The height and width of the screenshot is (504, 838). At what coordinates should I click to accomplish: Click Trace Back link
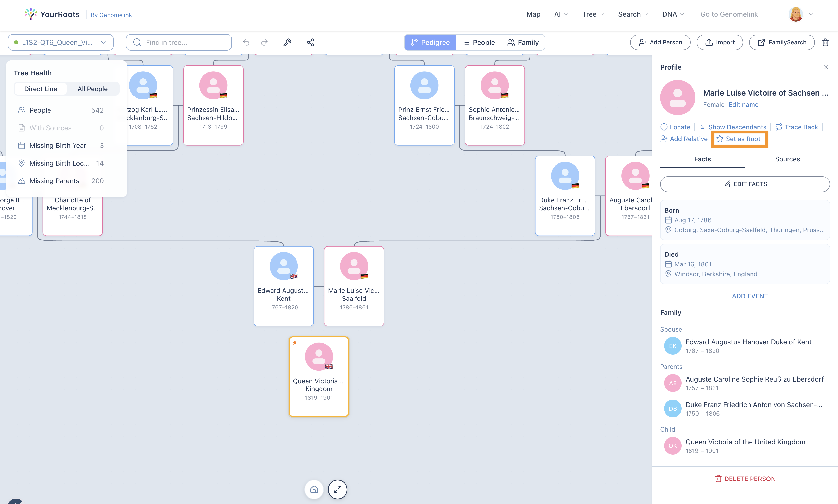pos(797,127)
